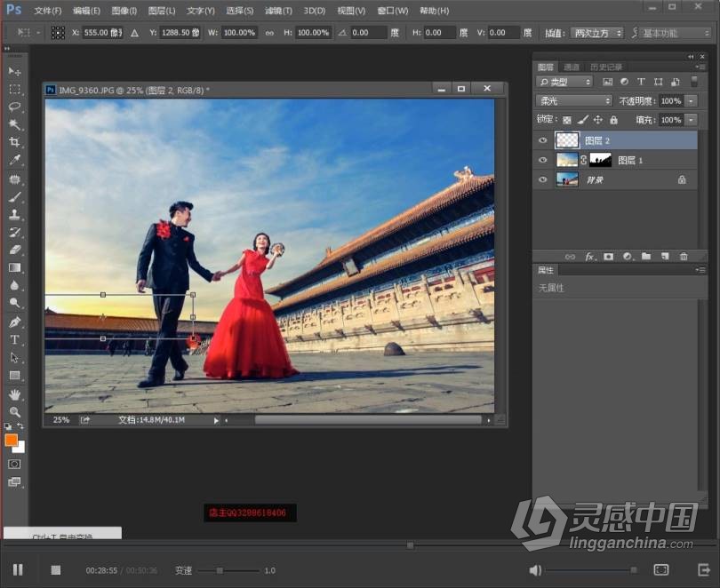Switch to the 通道 tab

click(572, 68)
